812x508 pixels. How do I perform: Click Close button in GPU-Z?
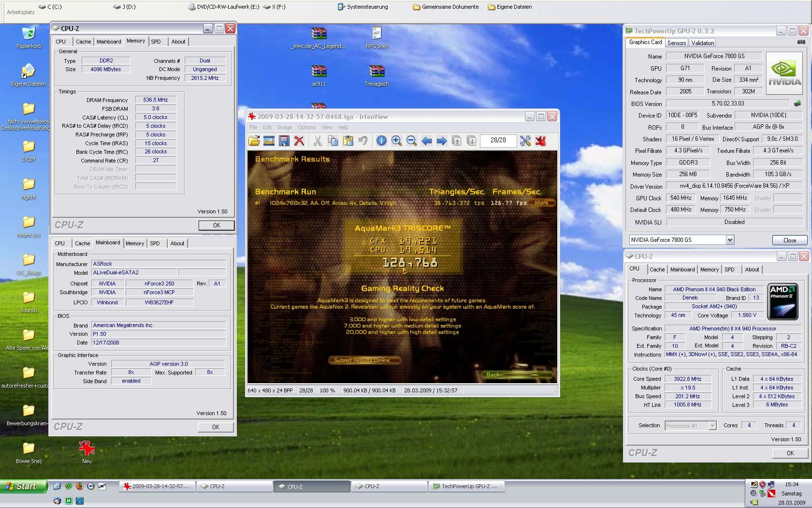790,240
